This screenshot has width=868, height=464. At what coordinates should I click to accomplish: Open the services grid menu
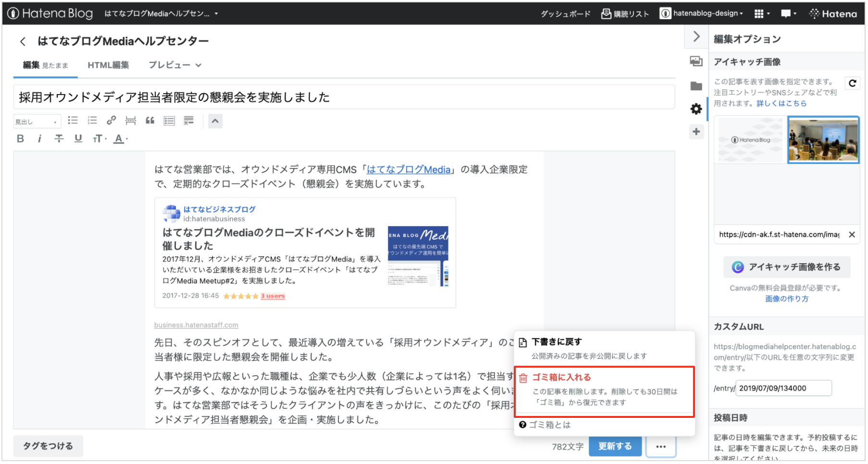762,14
